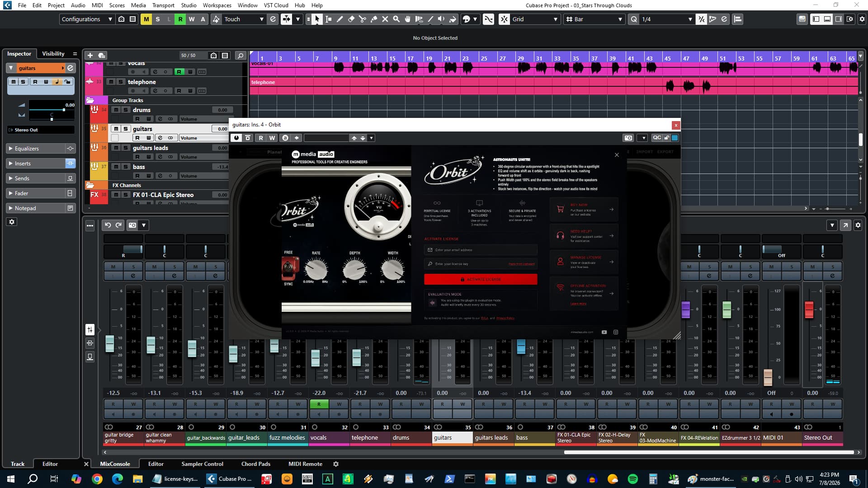Screen dimensions: 868x488
Task: Open Spotify from the taskbar
Action: coord(632,479)
